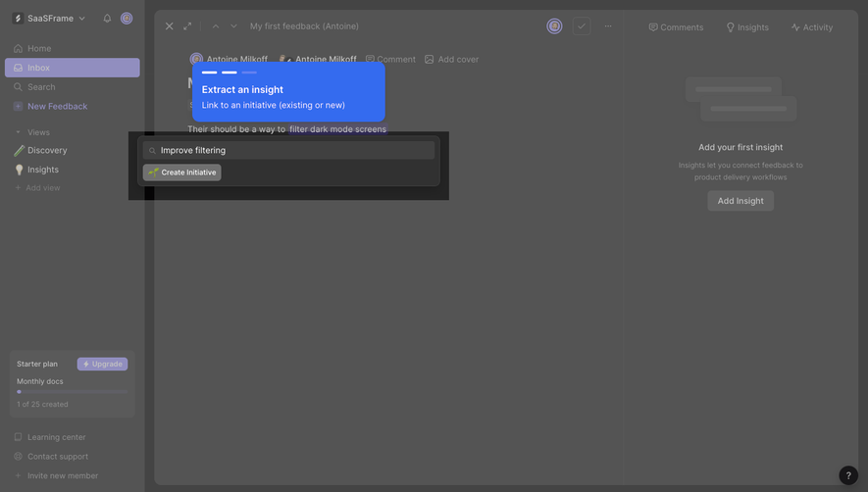Click the assignee avatar in top toolbar

554,26
